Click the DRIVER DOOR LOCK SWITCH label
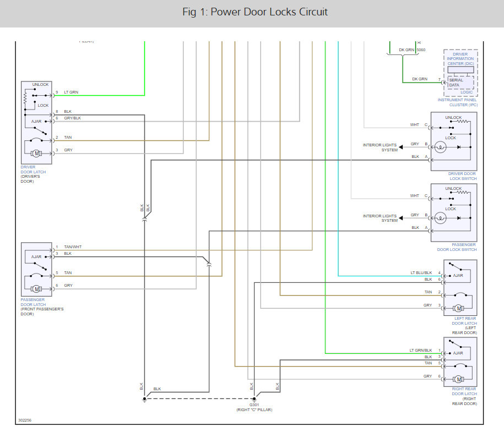 (x=462, y=176)
